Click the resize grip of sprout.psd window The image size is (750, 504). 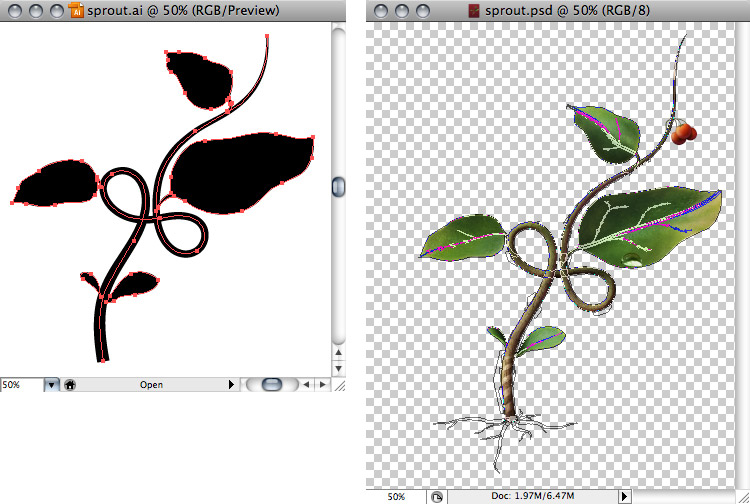point(741,496)
